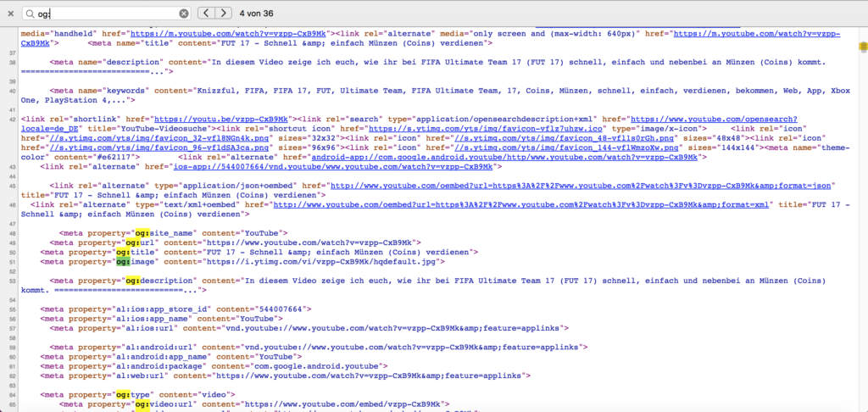Click line number 38
This screenshot has height=412, width=868.
(12, 63)
